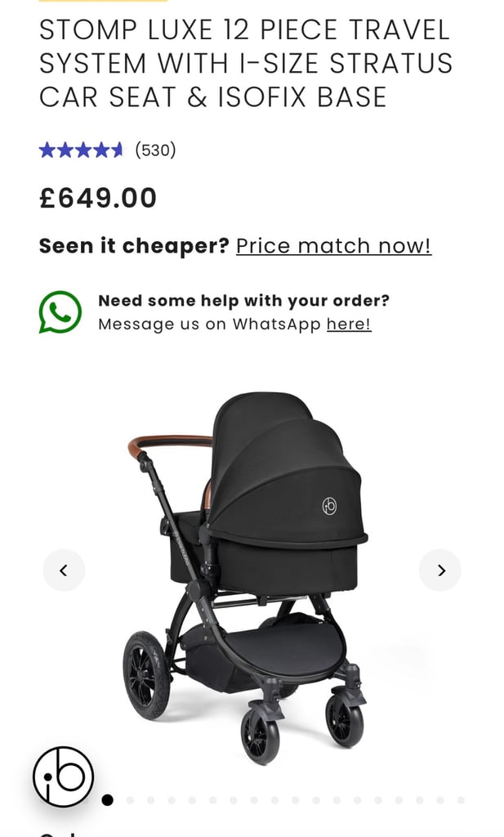Open the WhatsApp 'here!' link
Image resolution: width=504 pixels, height=837 pixels.
click(349, 324)
